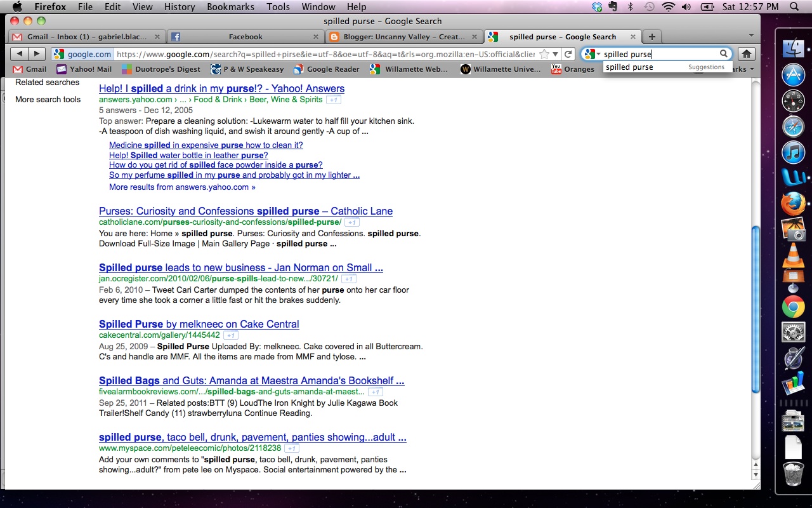This screenshot has height=508, width=812.
Task: Open the Oranges YouTube bookmark
Action: pyautogui.click(x=573, y=69)
